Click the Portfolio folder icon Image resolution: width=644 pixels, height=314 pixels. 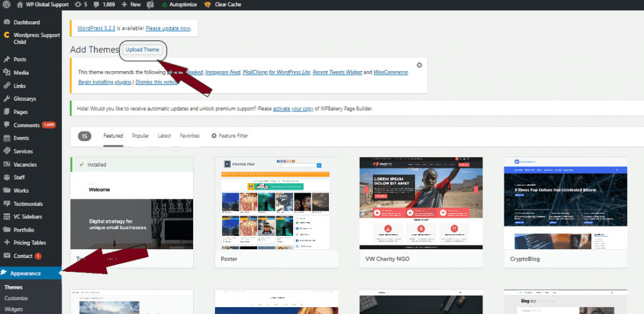[x=6, y=230]
